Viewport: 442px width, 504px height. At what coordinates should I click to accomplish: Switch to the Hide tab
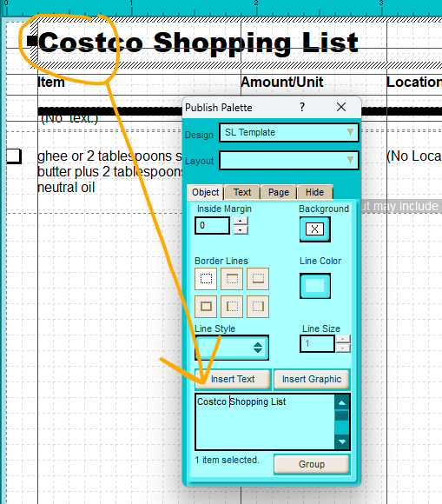point(315,192)
